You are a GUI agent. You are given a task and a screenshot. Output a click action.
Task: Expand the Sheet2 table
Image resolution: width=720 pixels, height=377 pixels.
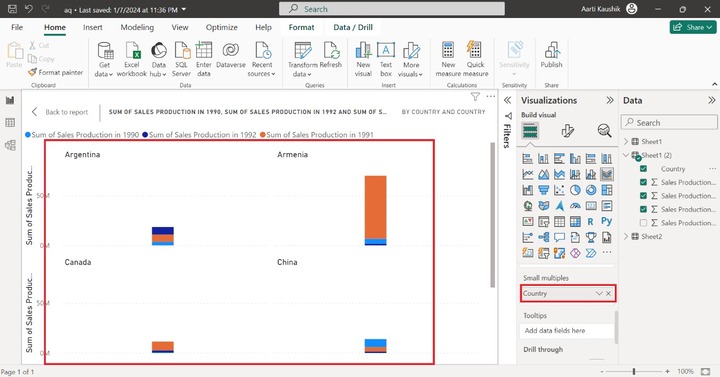(626, 236)
